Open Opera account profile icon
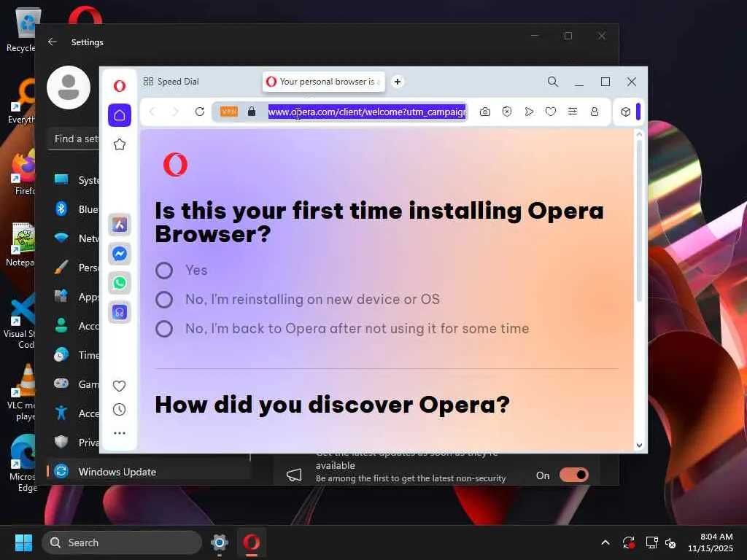Image resolution: width=747 pixels, height=560 pixels. coord(595,112)
